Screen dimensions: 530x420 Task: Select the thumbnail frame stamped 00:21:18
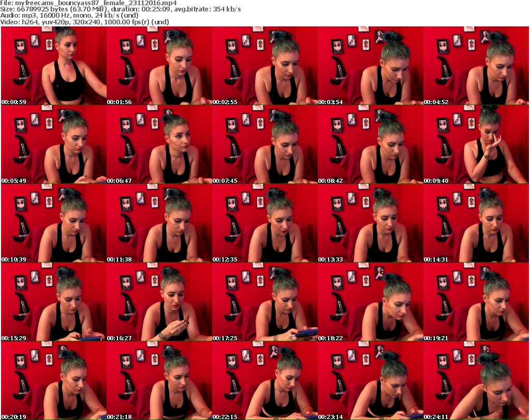(159, 381)
